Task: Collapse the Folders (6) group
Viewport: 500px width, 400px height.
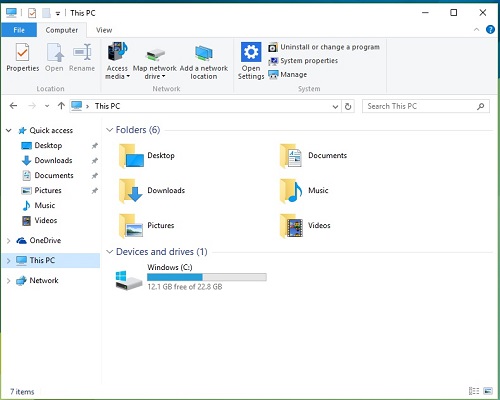Action: point(109,130)
